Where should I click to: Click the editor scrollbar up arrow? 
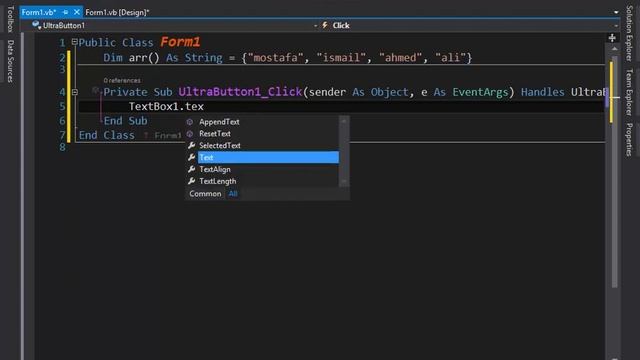(x=614, y=49)
